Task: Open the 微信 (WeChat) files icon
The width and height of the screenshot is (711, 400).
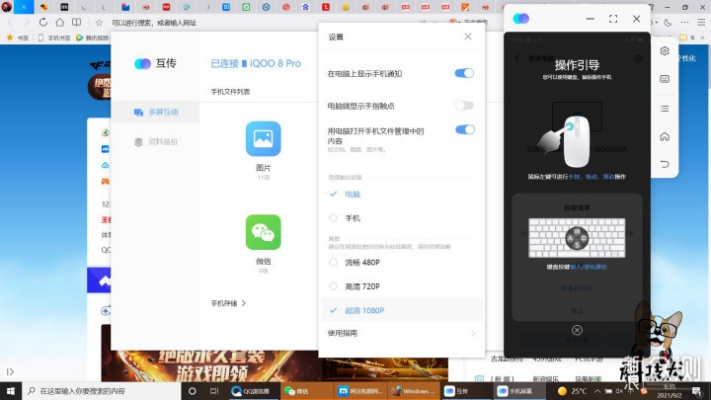Action: (x=263, y=232)
